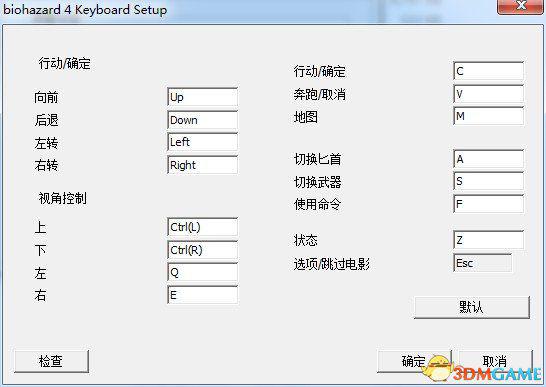Click the 地图 label
This screenshot has height=387, width=546.
coord(305,117)
